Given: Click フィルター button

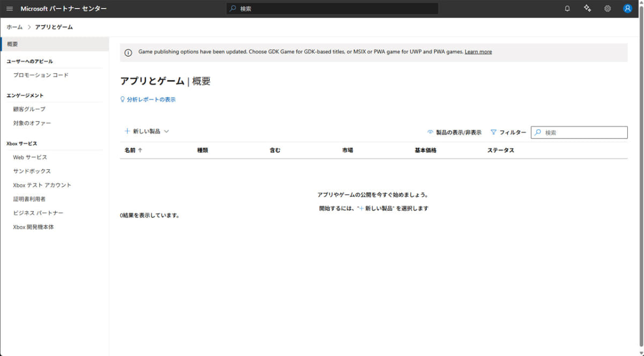Looking at the screenshot, I should 508,132.
